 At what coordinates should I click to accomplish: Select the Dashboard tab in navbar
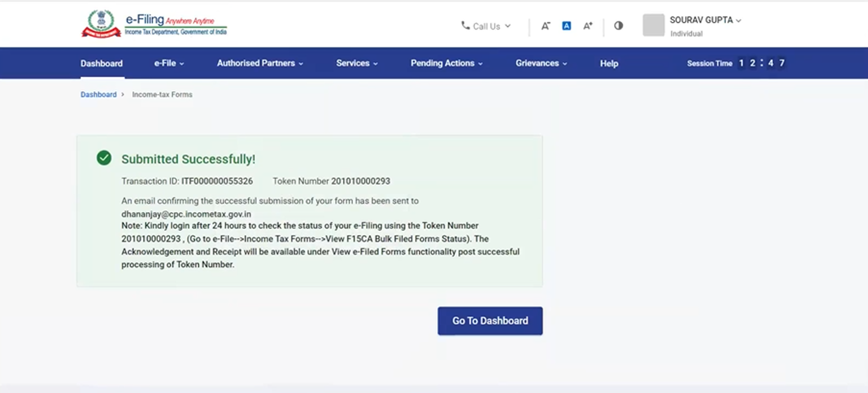102,63
